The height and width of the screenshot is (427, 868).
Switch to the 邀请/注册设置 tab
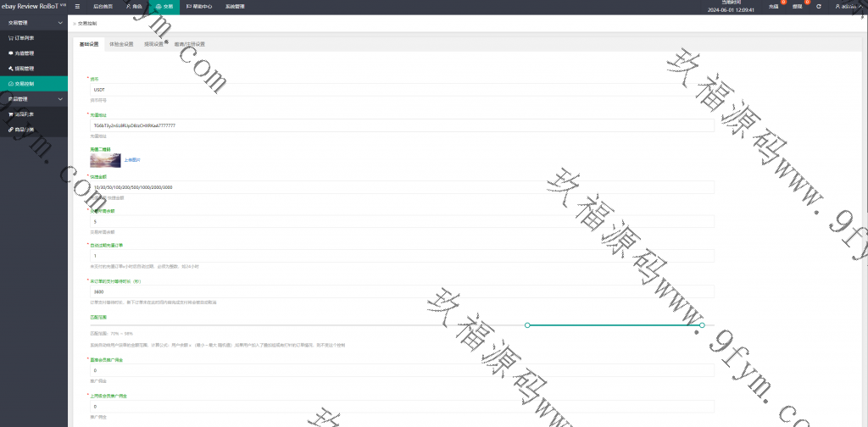point(189,44)
